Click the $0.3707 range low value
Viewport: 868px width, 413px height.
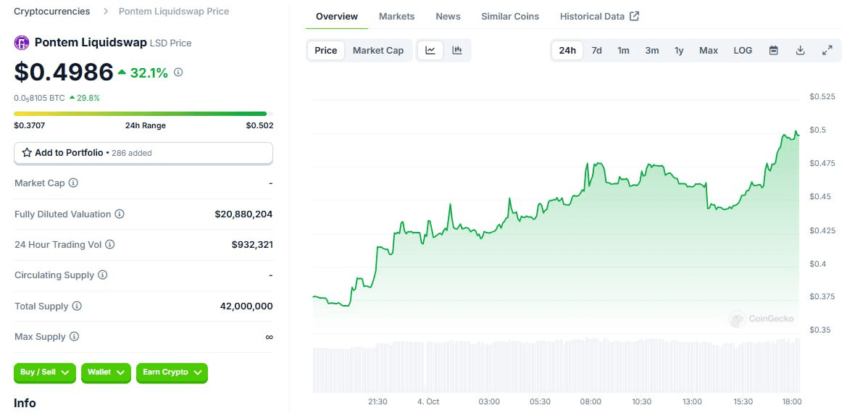coord(29,125)
